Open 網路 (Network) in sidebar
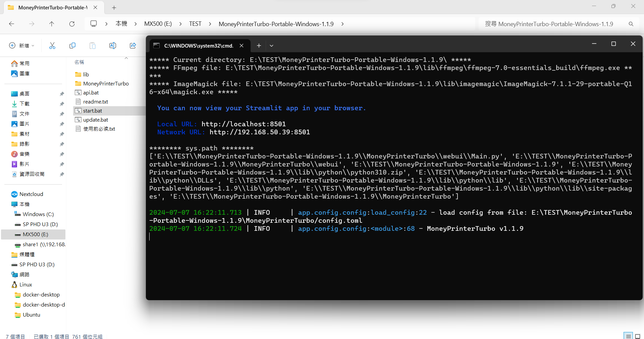The height and width of the screenshot is (339, 644). click(24, 274)
